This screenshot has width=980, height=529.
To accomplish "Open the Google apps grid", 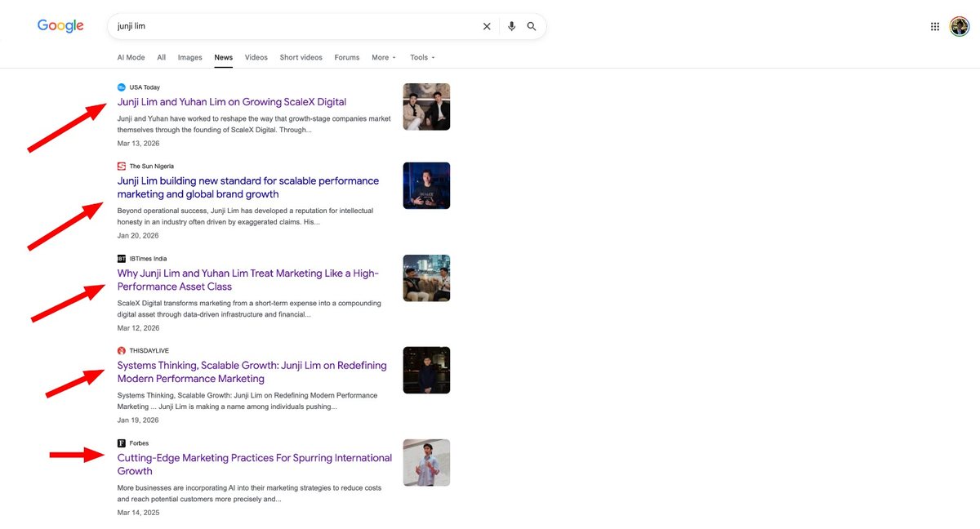I will pos(935,26).
